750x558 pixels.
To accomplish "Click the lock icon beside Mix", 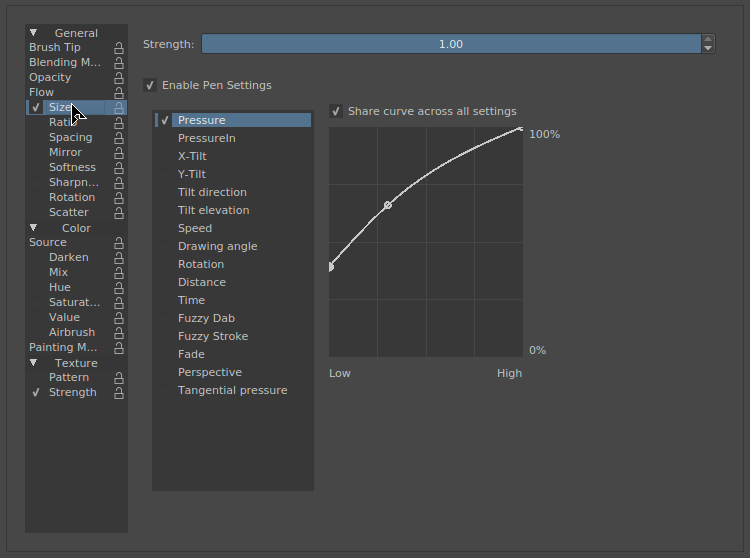I will (119, 273).
